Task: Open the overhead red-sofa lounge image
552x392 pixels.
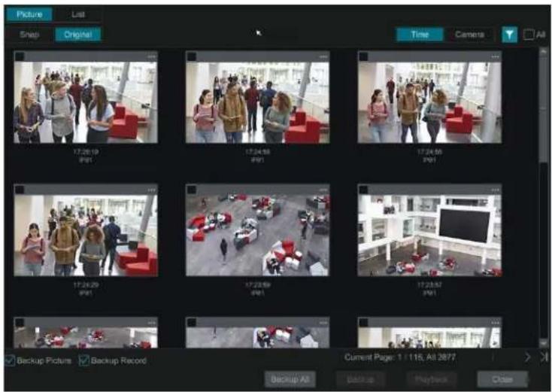Action: [x=258, y=236]
